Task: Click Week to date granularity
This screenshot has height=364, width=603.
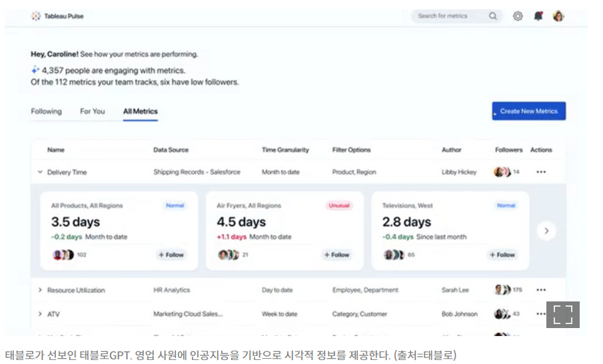Action: click(280, 313)
